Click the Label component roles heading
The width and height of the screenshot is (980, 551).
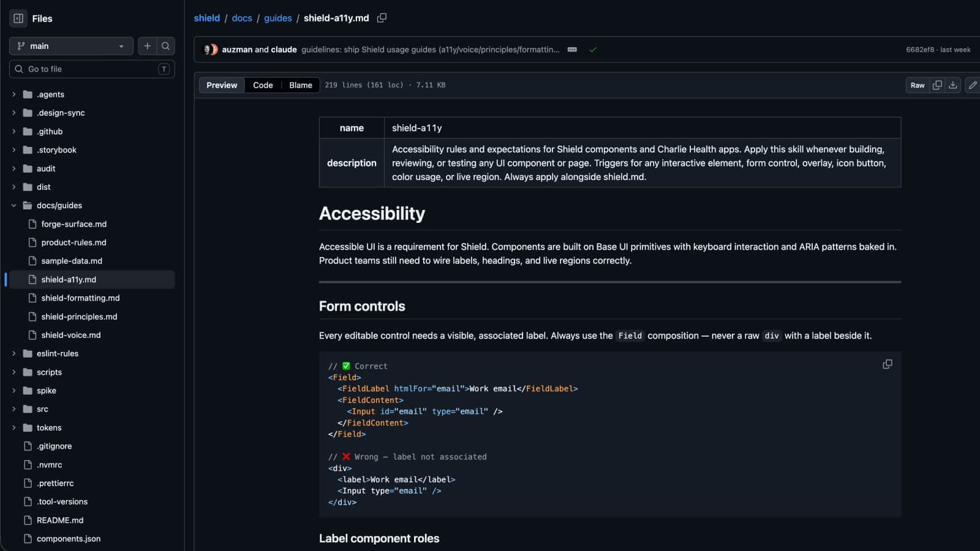point(379,539)
